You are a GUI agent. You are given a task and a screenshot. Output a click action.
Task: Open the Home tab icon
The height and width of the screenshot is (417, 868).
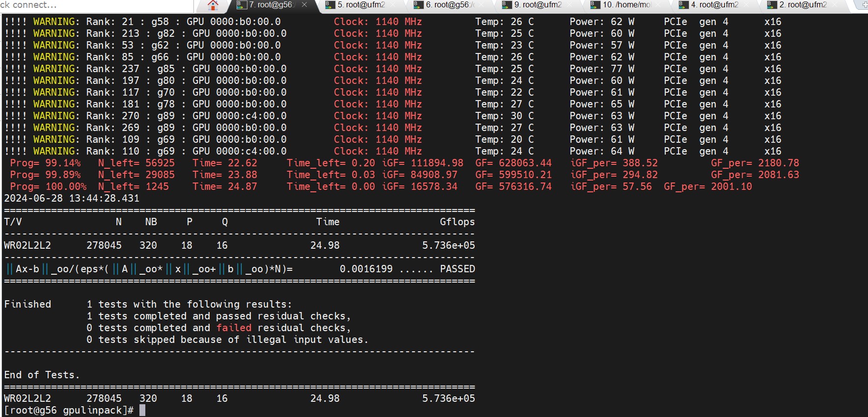tap(213, 5)
